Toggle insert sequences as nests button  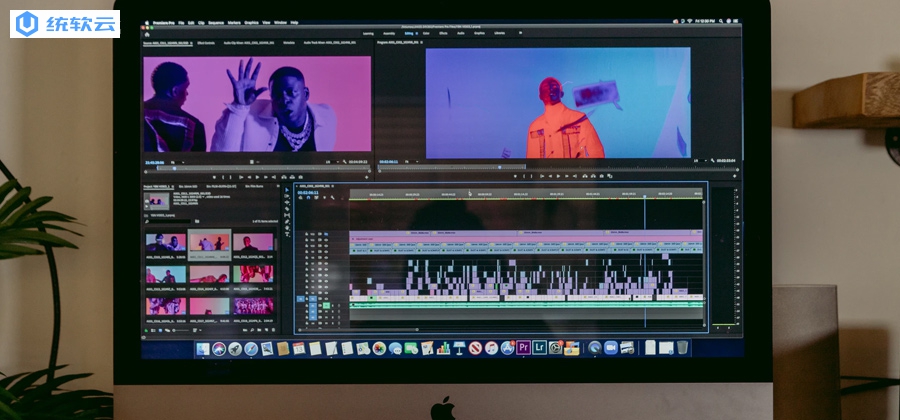(301, 198)
